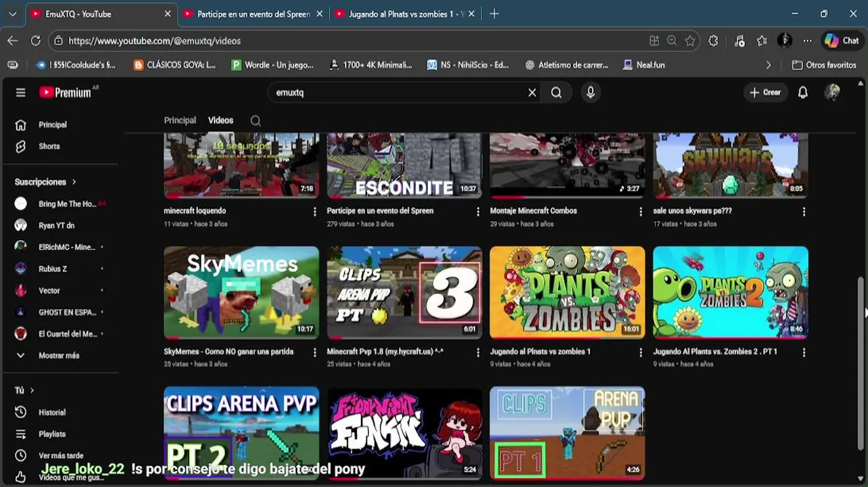Open options for Minecraft Pvp 1.8 video
Viewport: 868px width, 487px height.
(478, 352)
